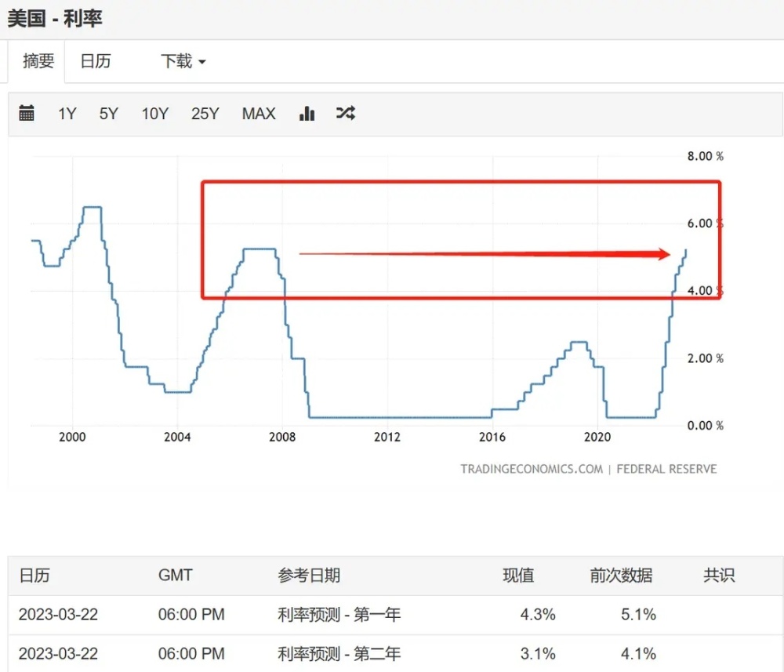This screenshot has width=784, height=672.
Task: Click the 前次数据 column header
Action: click(621, 575)
